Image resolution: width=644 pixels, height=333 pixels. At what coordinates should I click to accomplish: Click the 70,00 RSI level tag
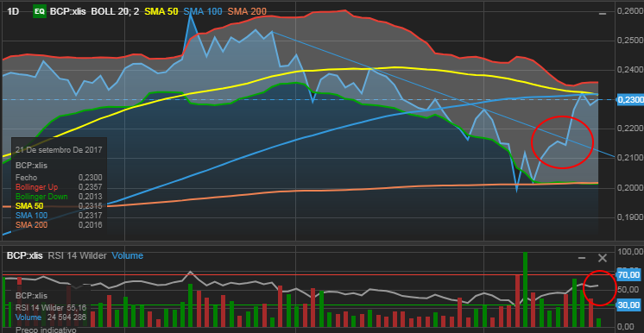(x=628, y=274)
